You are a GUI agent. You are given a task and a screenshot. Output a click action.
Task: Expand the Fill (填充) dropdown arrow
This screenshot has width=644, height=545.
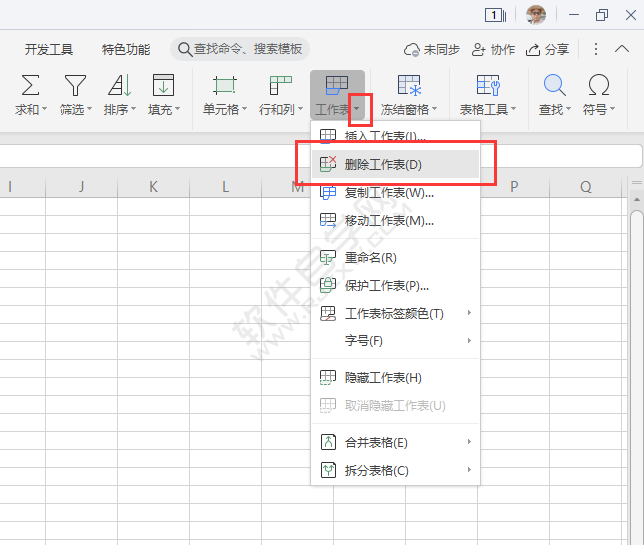coord(177,109)
